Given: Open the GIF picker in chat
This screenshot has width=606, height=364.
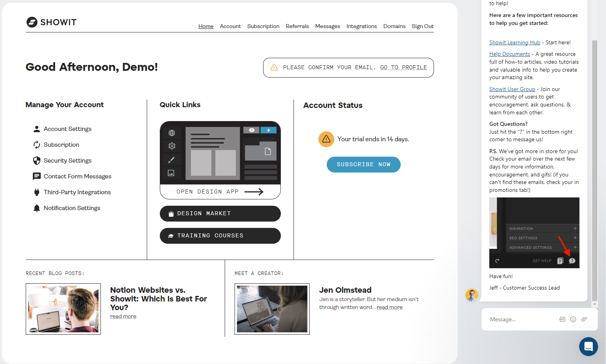Looking at the screenshot, I should point(562,319).
